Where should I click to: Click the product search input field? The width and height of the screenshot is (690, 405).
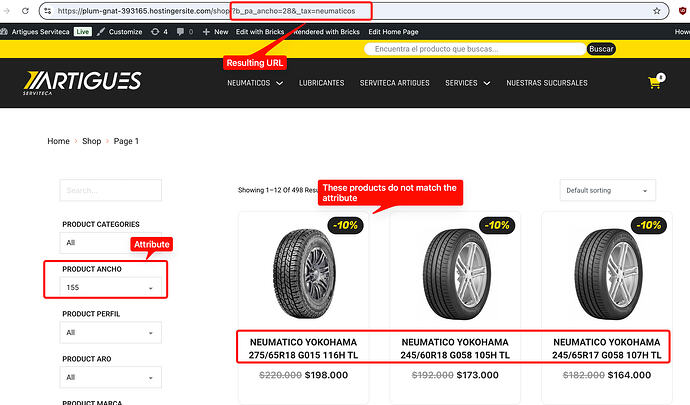474,48
